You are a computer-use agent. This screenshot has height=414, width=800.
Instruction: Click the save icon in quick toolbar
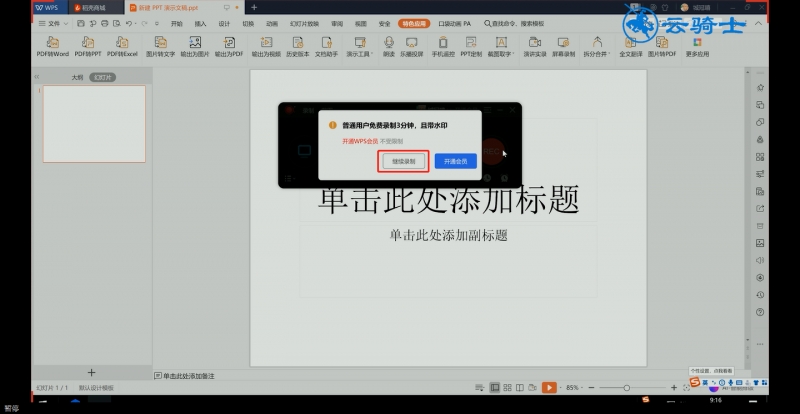pos(81,23)
